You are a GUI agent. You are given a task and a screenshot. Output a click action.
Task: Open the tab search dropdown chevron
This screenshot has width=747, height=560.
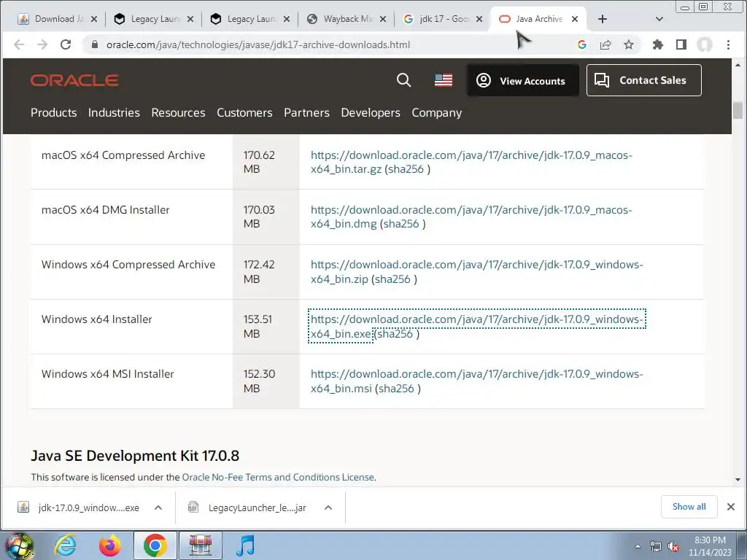tap(659, 19)
